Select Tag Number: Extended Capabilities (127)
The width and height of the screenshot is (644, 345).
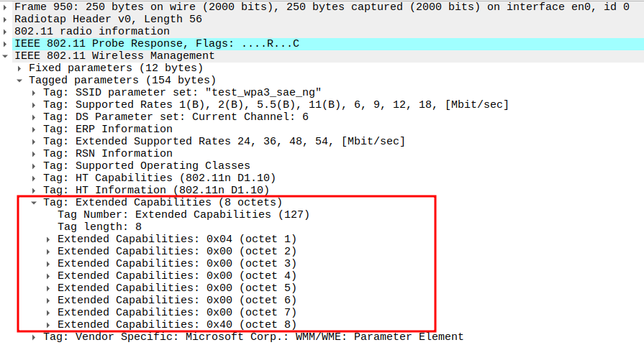pyautogui.click(x=183, y=215)
